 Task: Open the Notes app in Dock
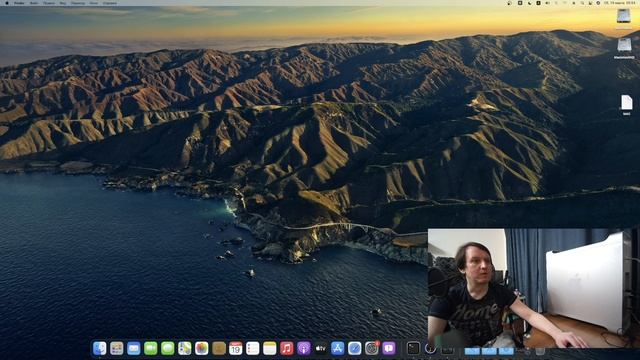(x=270, y=348)
